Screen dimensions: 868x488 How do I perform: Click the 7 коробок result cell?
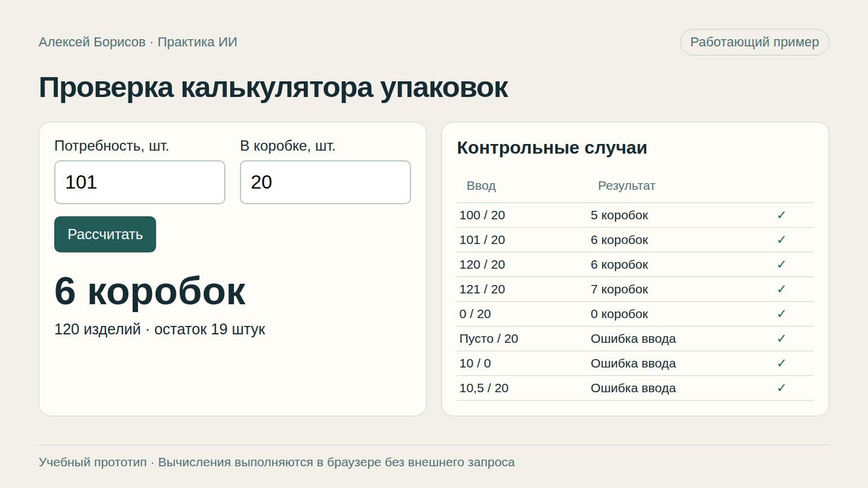(x=619, y=289)
